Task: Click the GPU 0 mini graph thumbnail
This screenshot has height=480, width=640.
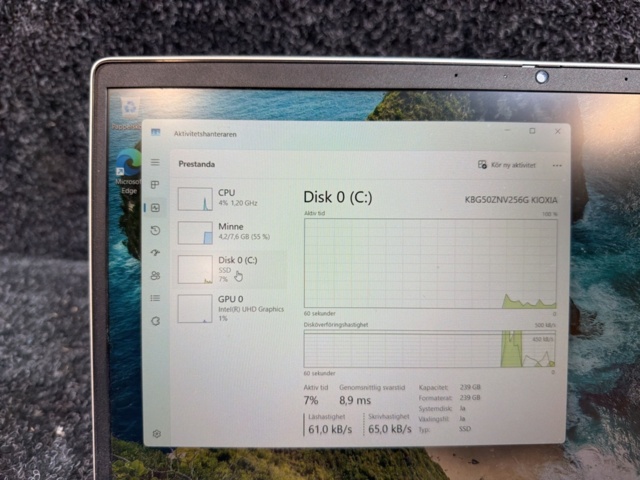Action: (x=195, y=309)
